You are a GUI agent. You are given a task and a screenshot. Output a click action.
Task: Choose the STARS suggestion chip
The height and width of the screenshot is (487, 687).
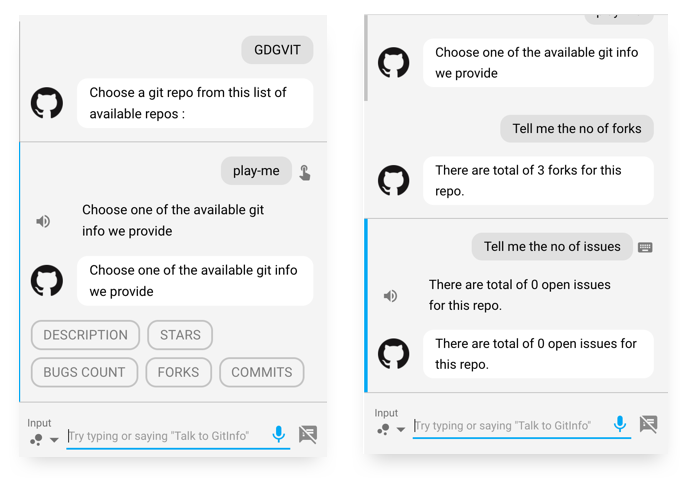pos(180,335)
